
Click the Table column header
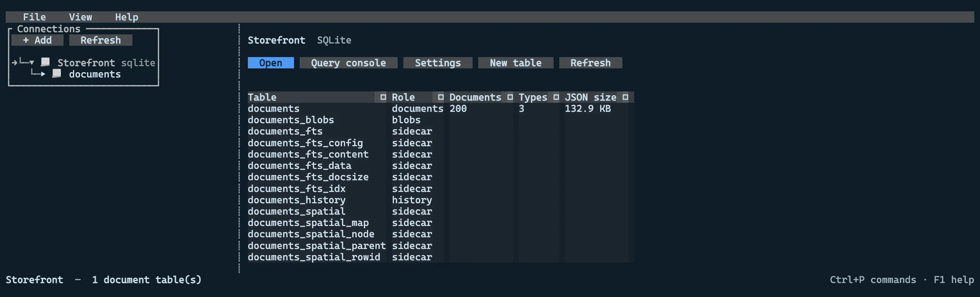point(317,97)
